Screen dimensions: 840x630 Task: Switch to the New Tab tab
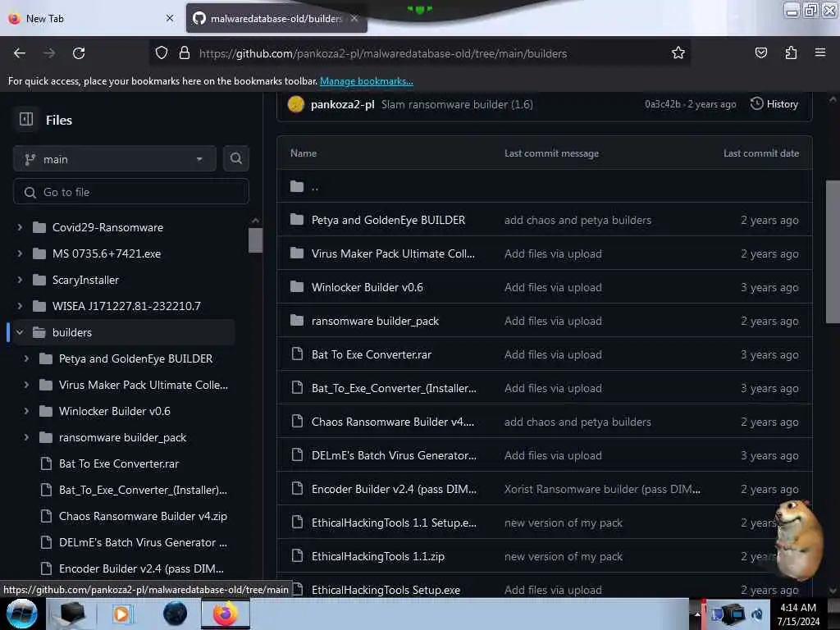click(x=91, y=18)
